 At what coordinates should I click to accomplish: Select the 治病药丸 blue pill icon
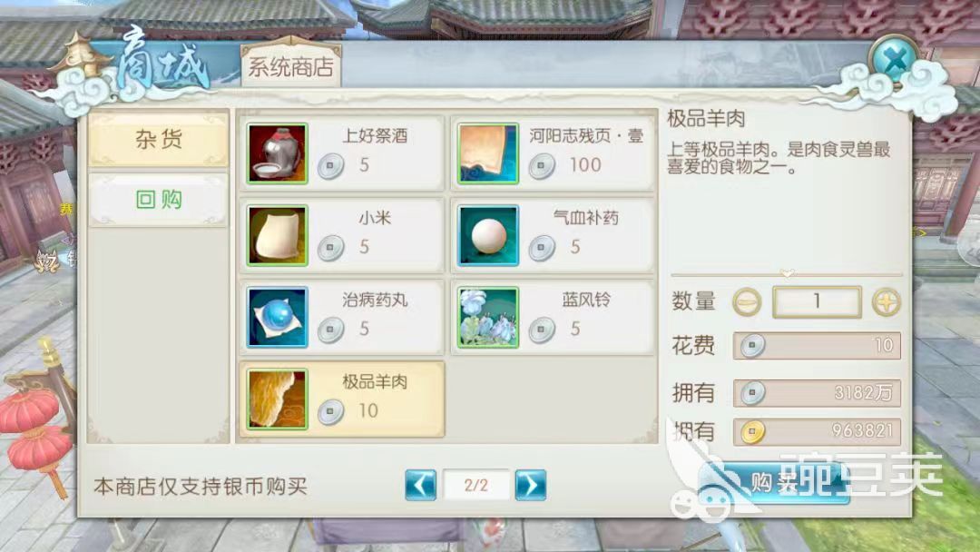277,318
